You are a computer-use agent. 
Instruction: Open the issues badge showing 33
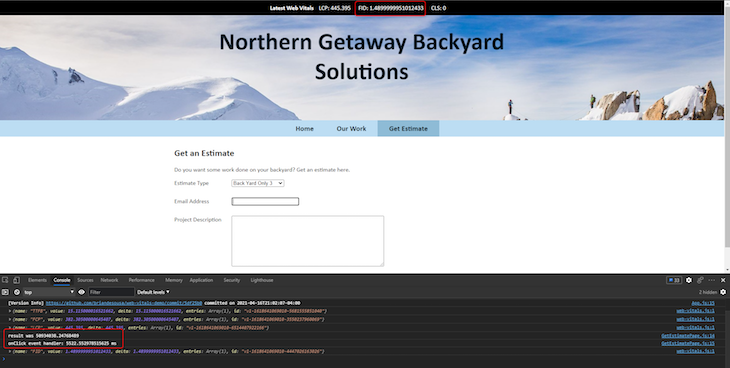point(674,280)
